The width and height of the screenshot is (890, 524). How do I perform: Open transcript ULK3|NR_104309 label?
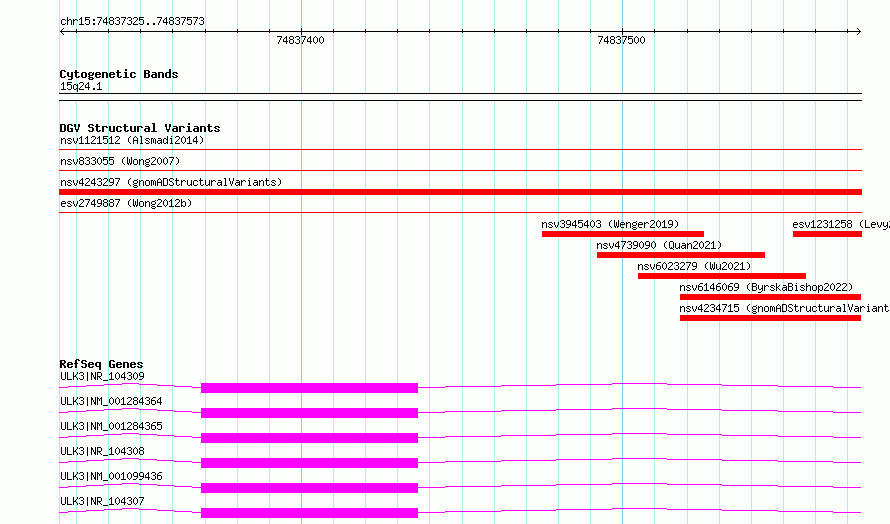click(102, 376)
